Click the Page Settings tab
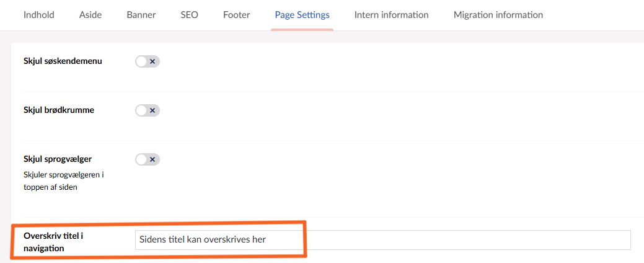 click(x=302, y=15)
